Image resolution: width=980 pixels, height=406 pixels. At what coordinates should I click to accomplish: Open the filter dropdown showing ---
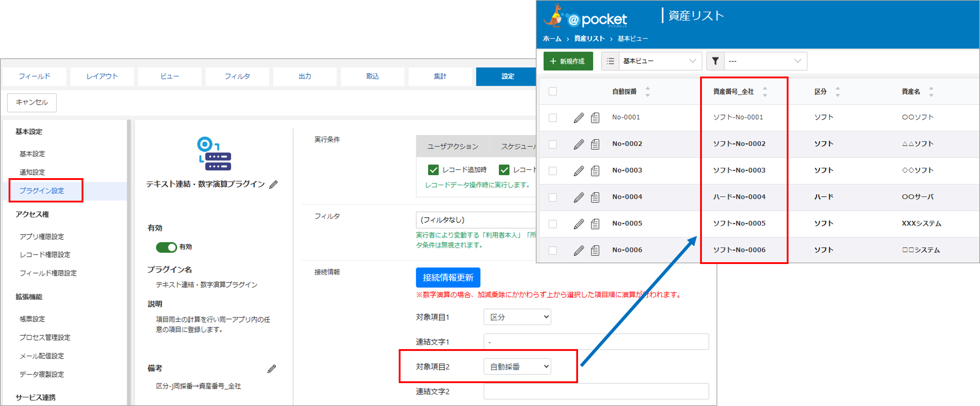[765, 61]
